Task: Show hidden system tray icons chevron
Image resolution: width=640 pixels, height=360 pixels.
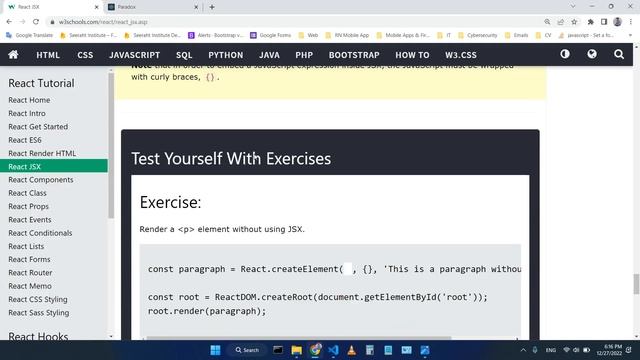Action: pyautogui.click(x=523, y=350)
